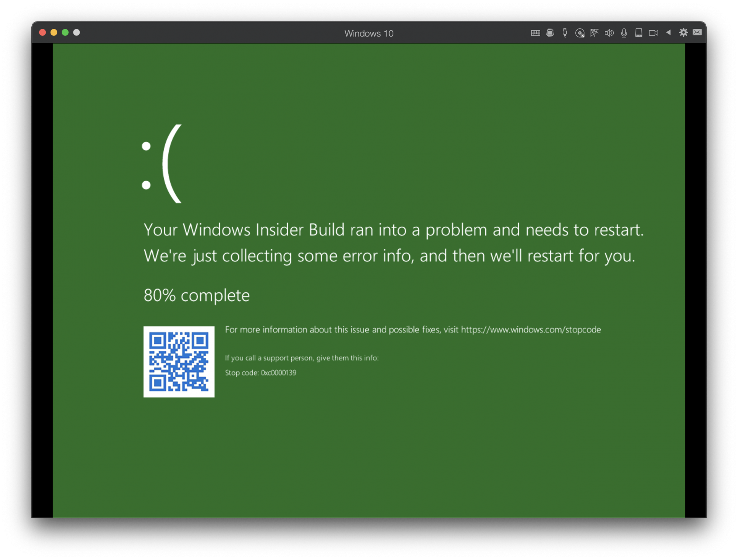Click the CD/DVD disc icon
This screenshot has height=560, width=738.
580,33
